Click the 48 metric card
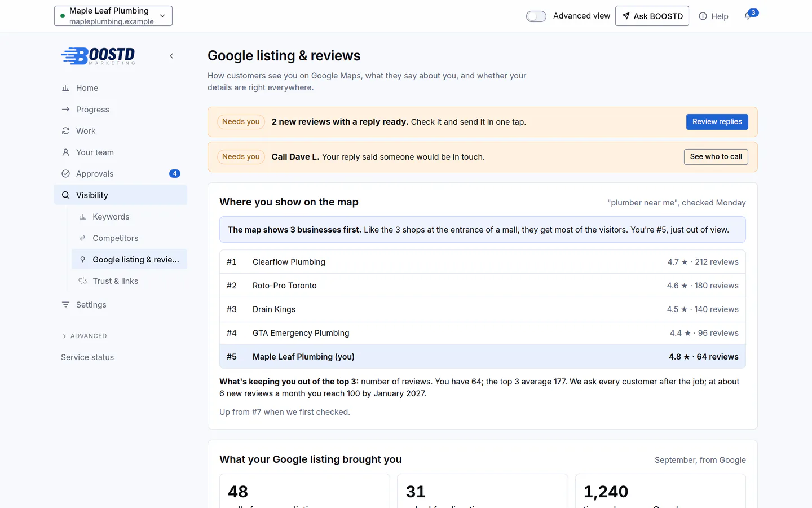This screenshot has width=812, height=508. pyautogui.click(x=304, y=491)
